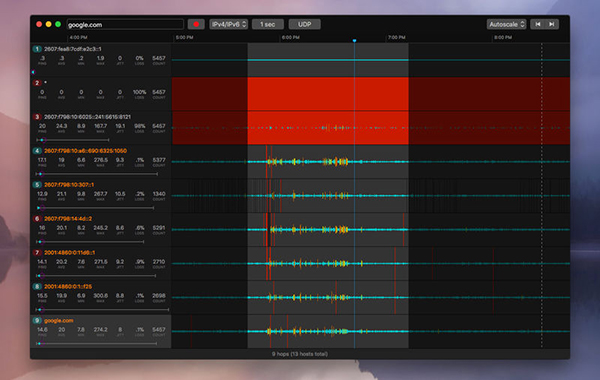Click the hop 3 number badge
Image resolution: width=600 pixels, height=380 pixels.
[37, 117]
